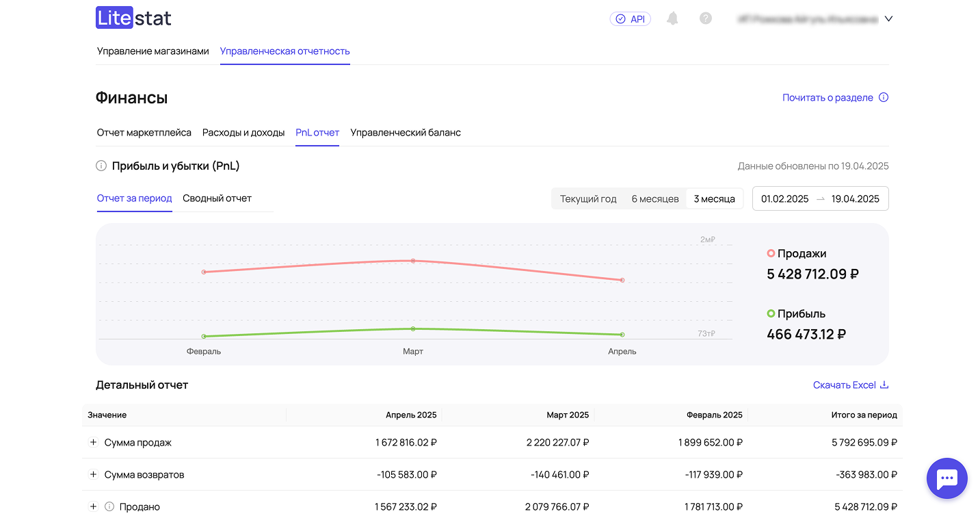Open the chat support widget
Viewport: 980px width, 516px height.
(946, 478)
